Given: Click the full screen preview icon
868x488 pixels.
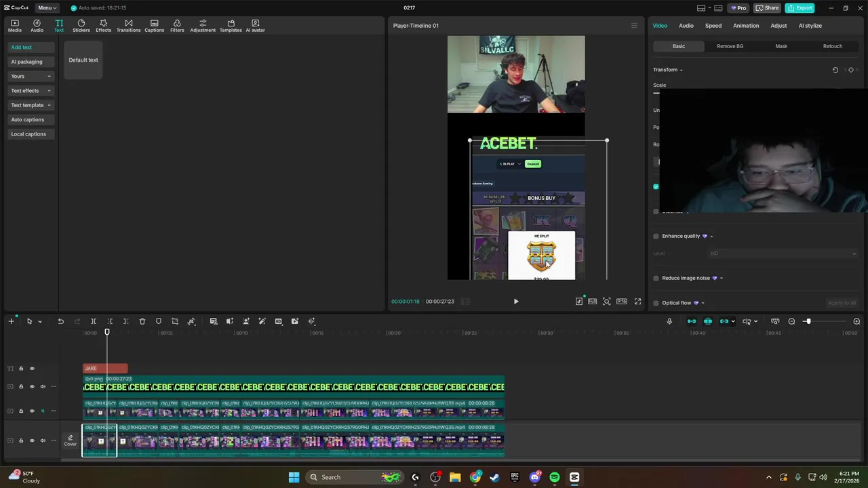Looking at the screenshot, I should pos(637,302).
